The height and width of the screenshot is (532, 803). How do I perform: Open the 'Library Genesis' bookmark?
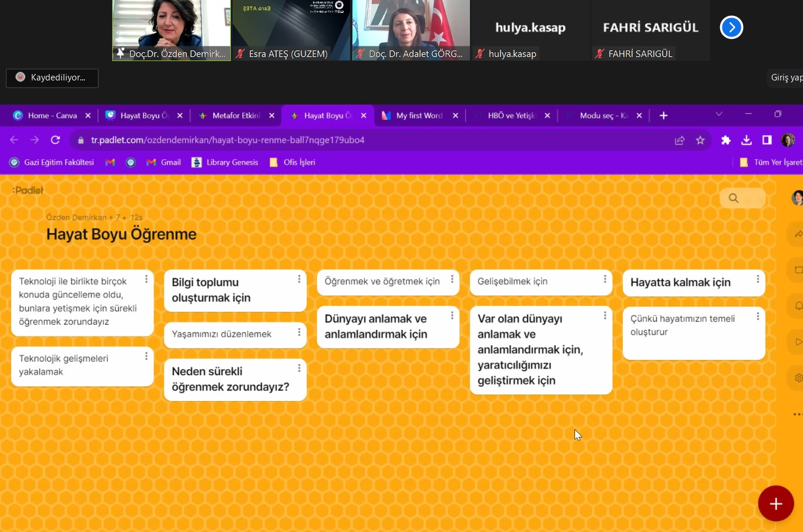pos(226,163)
